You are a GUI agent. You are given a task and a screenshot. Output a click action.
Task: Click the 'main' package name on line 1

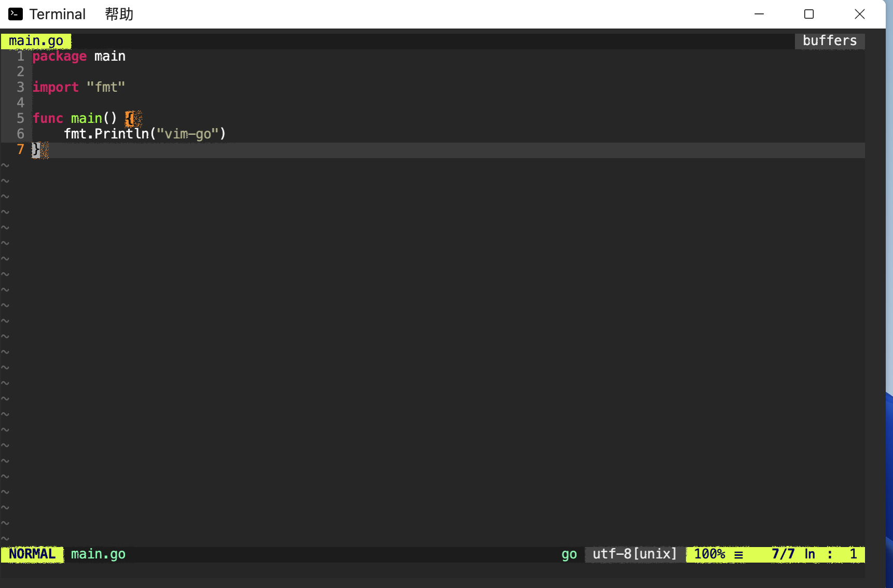(110, 56)
